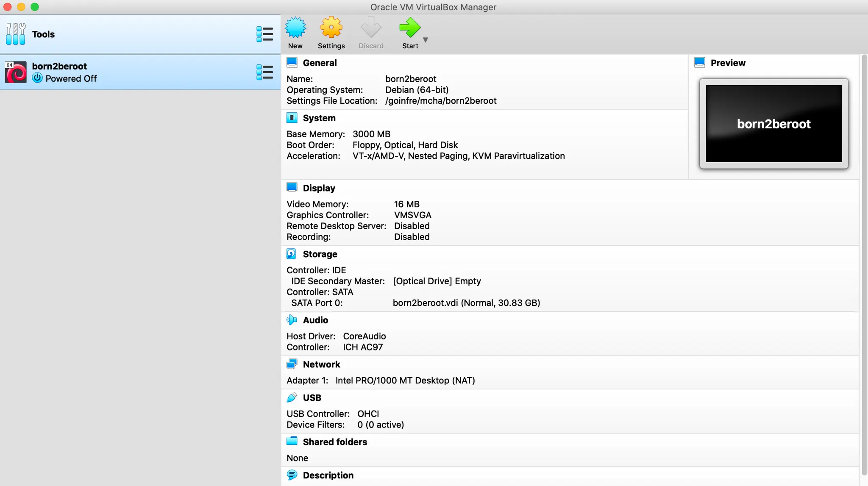Click the New machine starburst icon
Image resolution: width=868 pixels, height=486 pixels.
295,28
